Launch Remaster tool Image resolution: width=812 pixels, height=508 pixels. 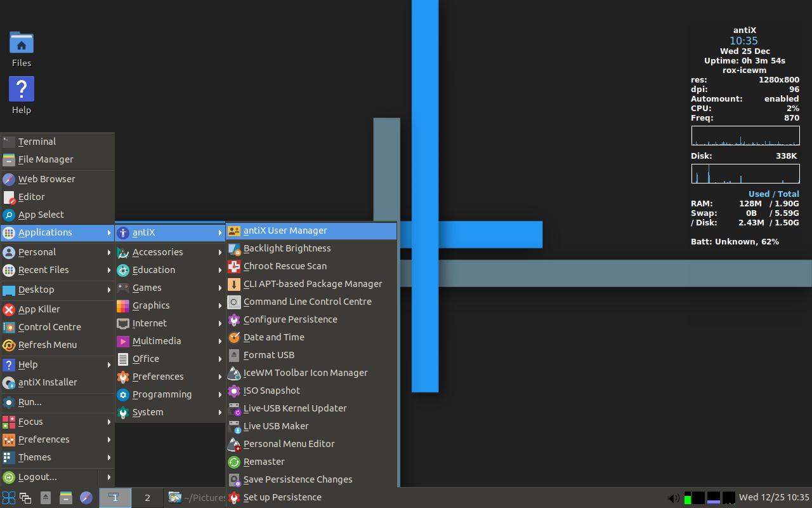click(x=311, y=462)
